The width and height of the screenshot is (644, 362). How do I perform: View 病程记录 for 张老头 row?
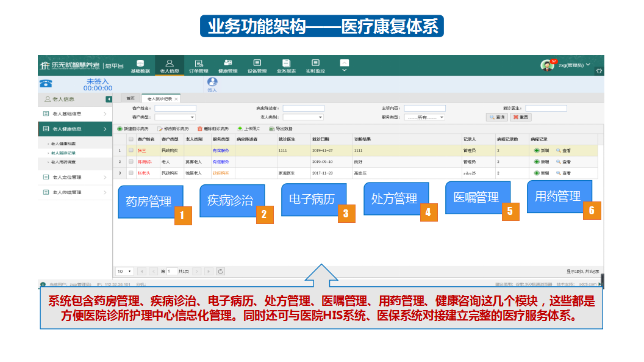pyautogui.click(x=563, y=173)
